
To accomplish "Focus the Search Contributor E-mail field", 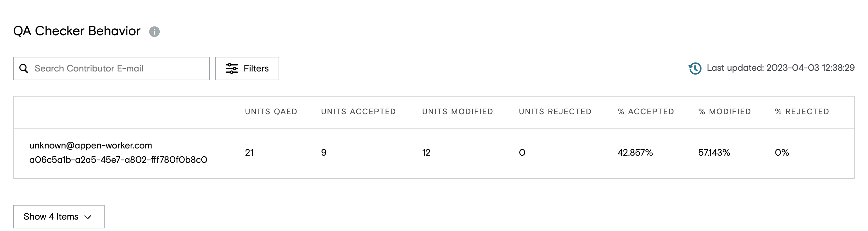I will coord(111,69).
